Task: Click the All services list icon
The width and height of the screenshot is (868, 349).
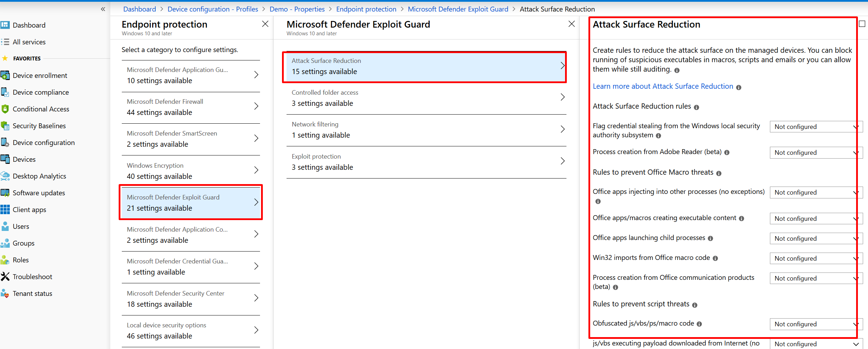Action: [x=5, y=42]
